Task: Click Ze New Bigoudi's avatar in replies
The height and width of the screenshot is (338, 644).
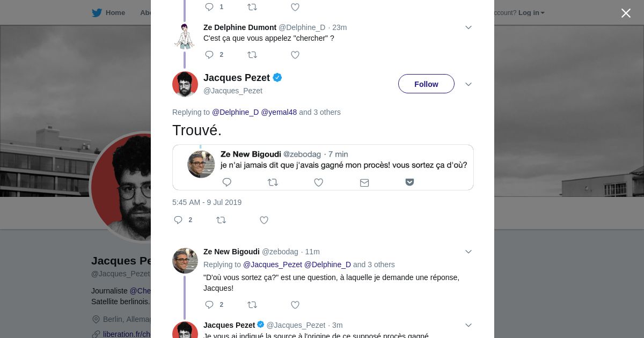Action: tap(185, 261)
